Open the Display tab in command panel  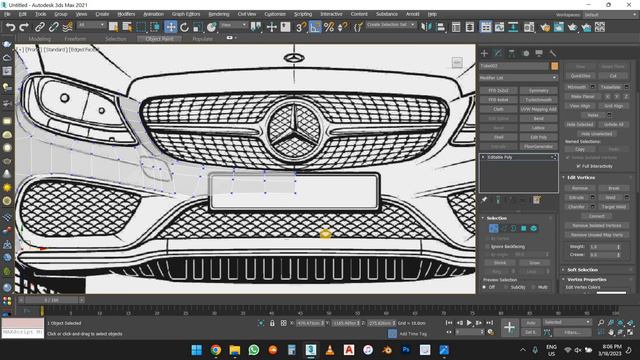click(539, 53)
